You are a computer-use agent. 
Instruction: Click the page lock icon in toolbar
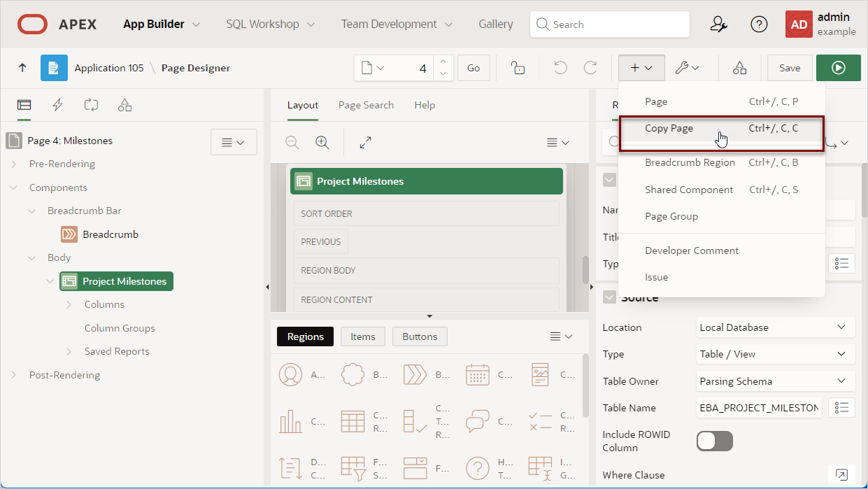(x=518, y=68)
